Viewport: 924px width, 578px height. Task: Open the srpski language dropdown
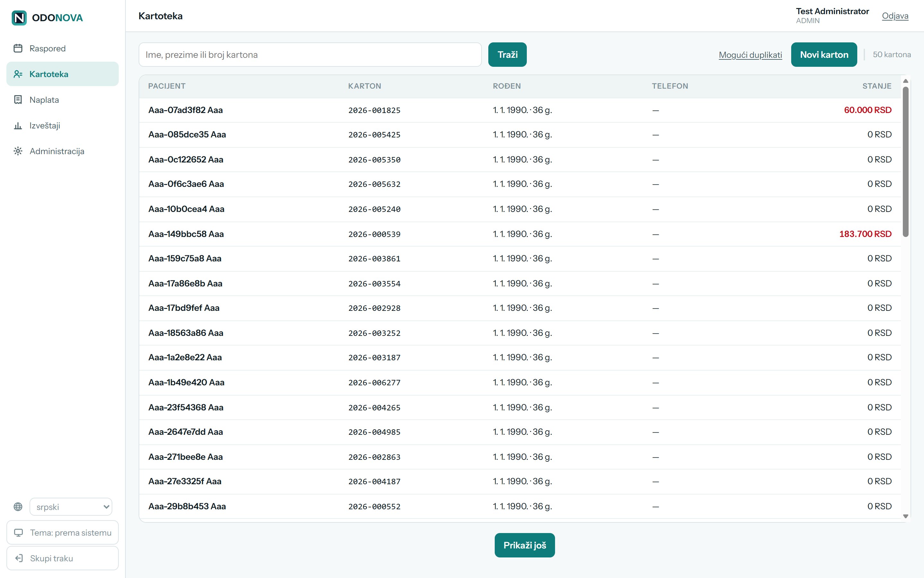pyautogui.click(x=71, y=507)
